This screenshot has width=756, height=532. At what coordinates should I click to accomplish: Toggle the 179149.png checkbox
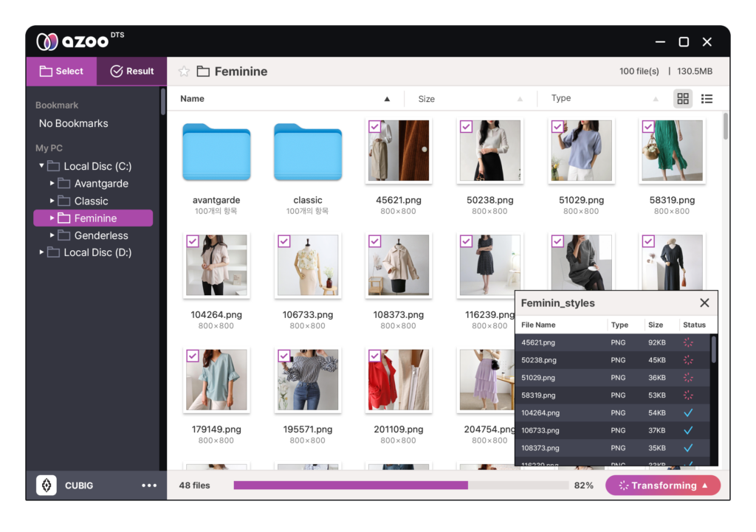pos(193,356)
